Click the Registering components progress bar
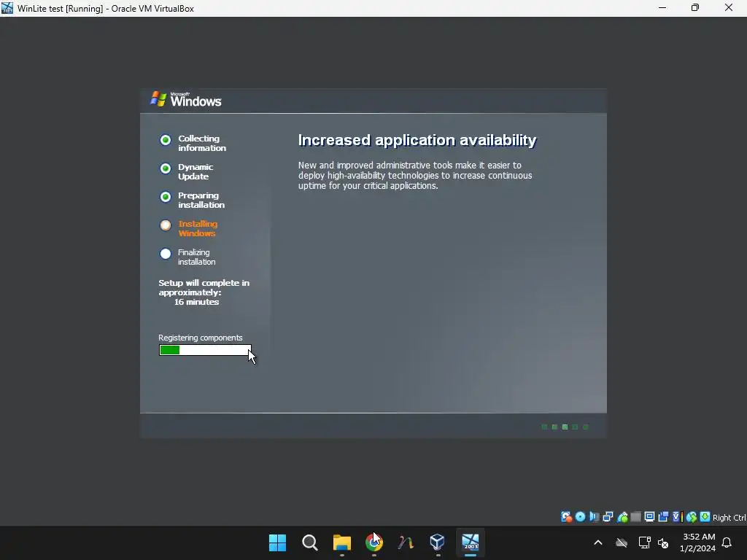747x560 pixels. coord(205,350)
